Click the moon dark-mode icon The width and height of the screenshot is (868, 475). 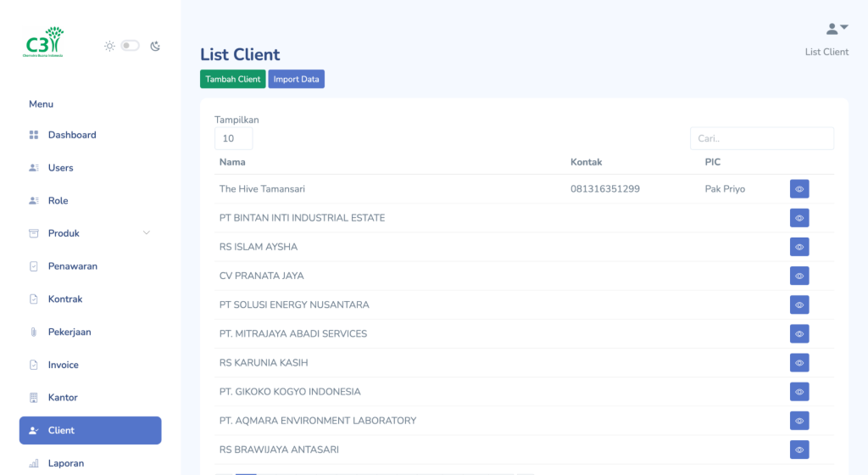(x=155, y=46)
